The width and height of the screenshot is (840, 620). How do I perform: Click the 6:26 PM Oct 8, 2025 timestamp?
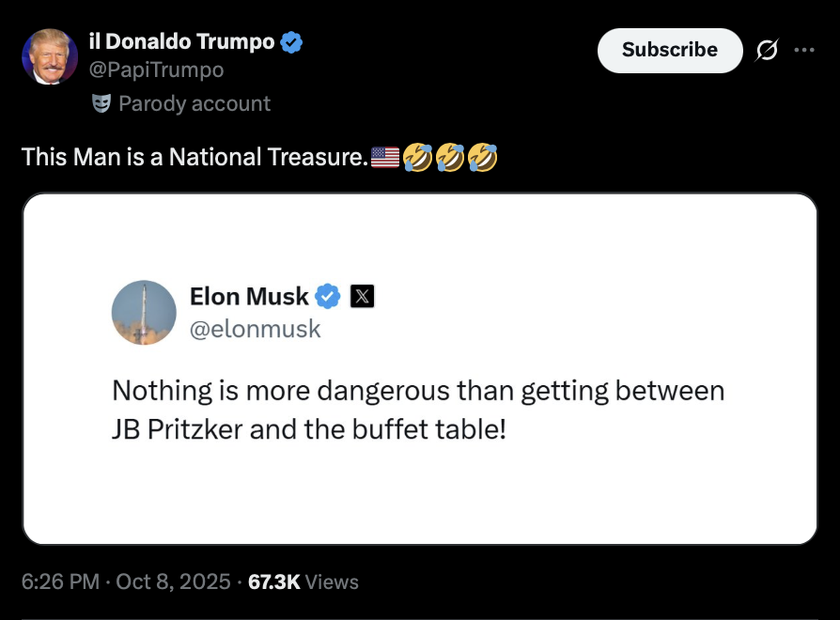point(125,581)
